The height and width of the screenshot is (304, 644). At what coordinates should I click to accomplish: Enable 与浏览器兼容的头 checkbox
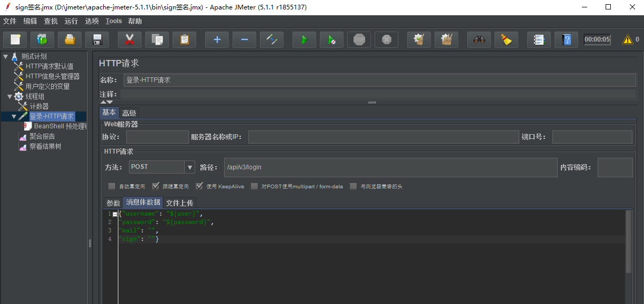(x=354, y=186)
